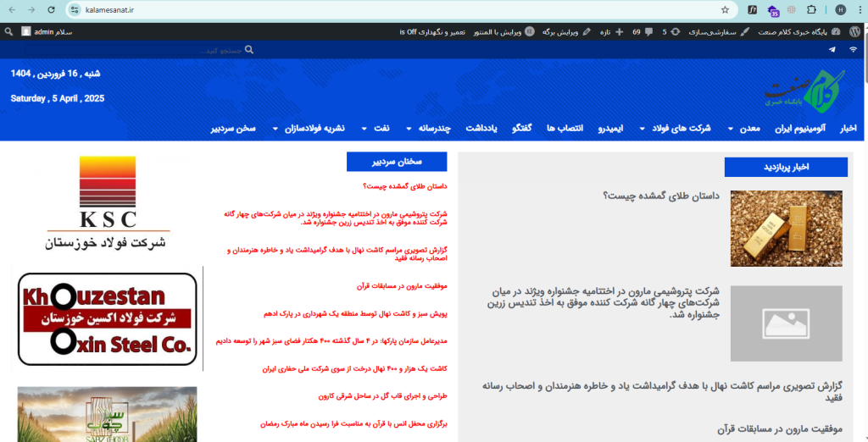Open RSS feed icon in top strip
The width and height of the screenshot is (868, 442).
(x=854, y=49)
